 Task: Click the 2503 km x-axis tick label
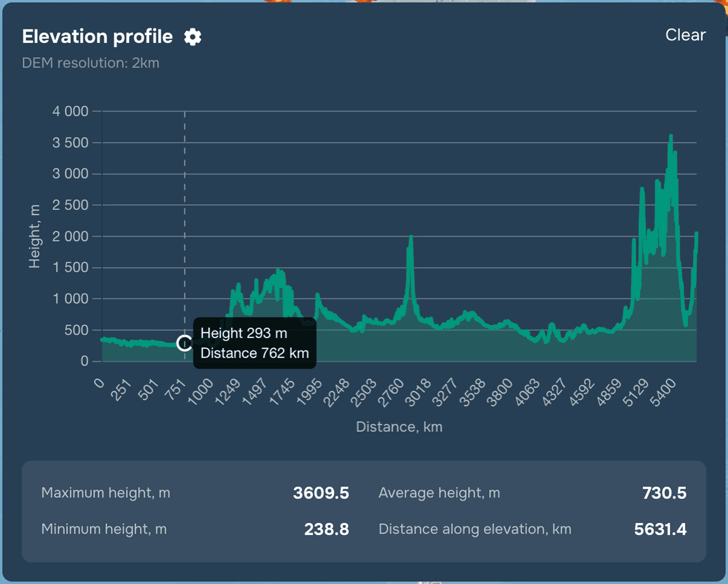(363, 392)
